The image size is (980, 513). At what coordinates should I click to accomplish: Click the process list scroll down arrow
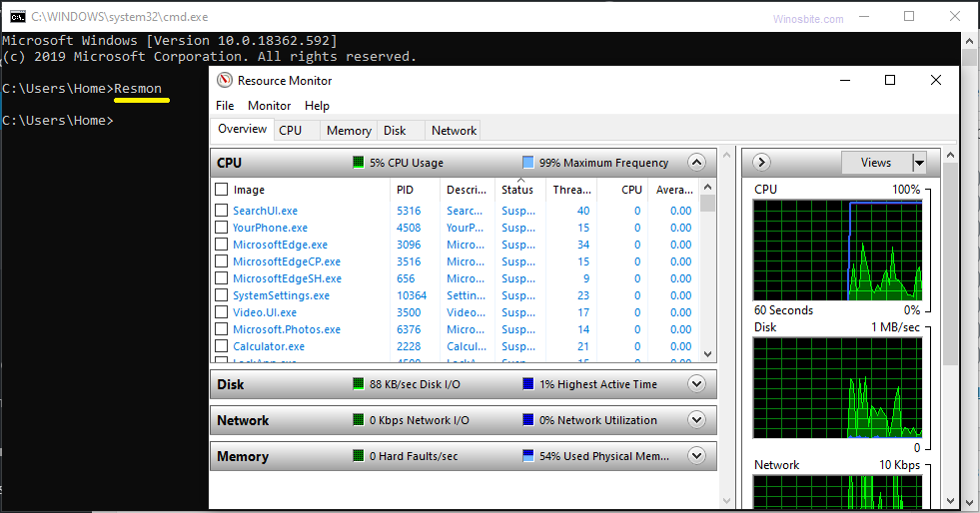(708, 354)
